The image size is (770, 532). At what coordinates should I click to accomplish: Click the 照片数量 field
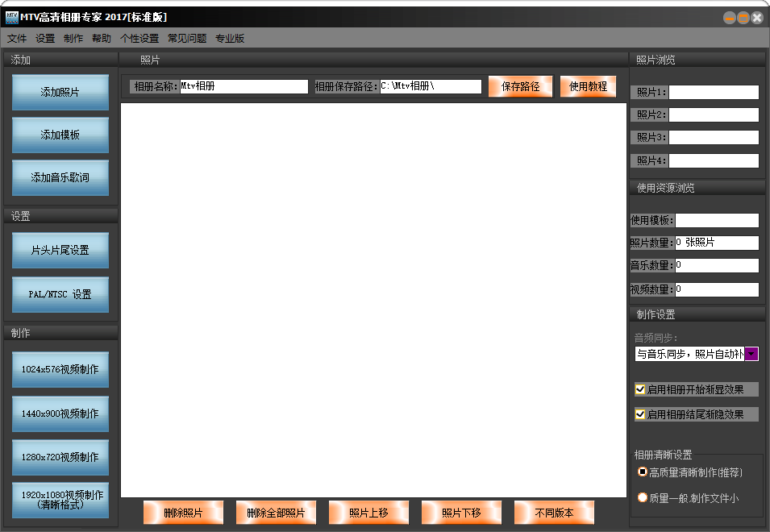click(x=717, y=243)
